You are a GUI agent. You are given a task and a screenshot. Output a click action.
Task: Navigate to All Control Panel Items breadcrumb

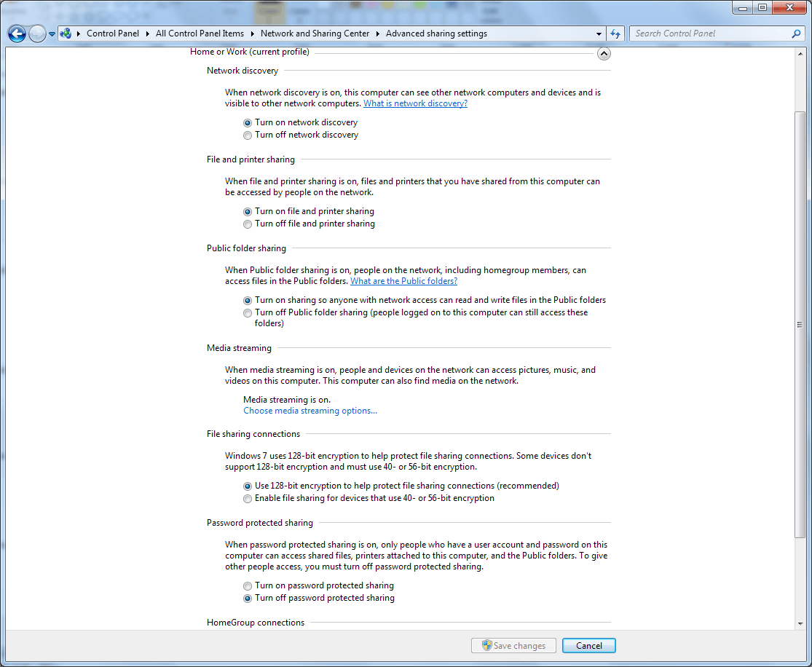pyautogui.click(x=200, y=33)
